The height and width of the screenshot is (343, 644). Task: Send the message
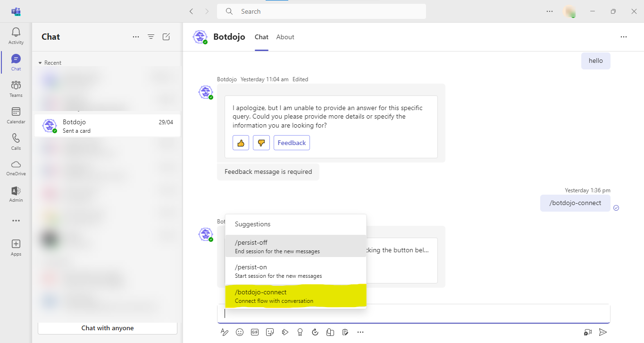pos(603,332)
